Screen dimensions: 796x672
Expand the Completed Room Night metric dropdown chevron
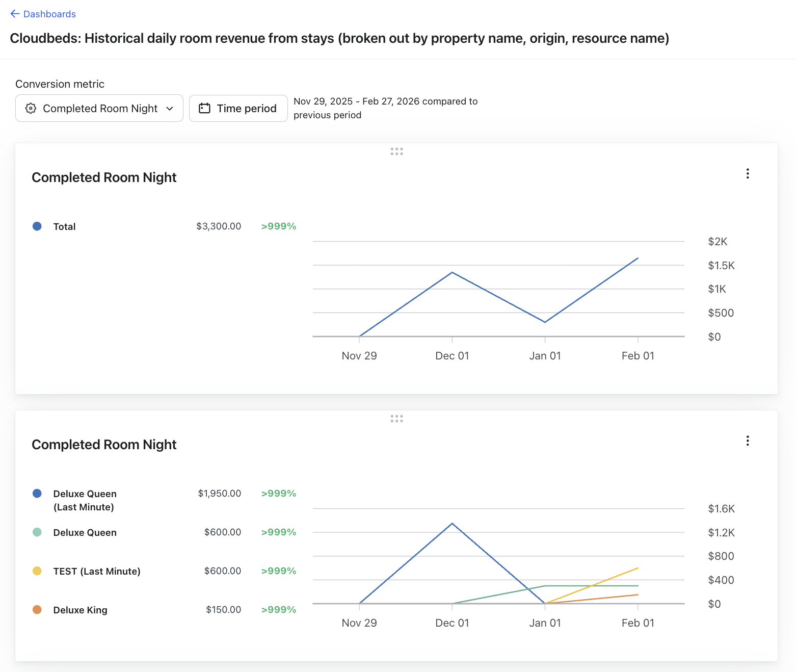tap(170, 108)
